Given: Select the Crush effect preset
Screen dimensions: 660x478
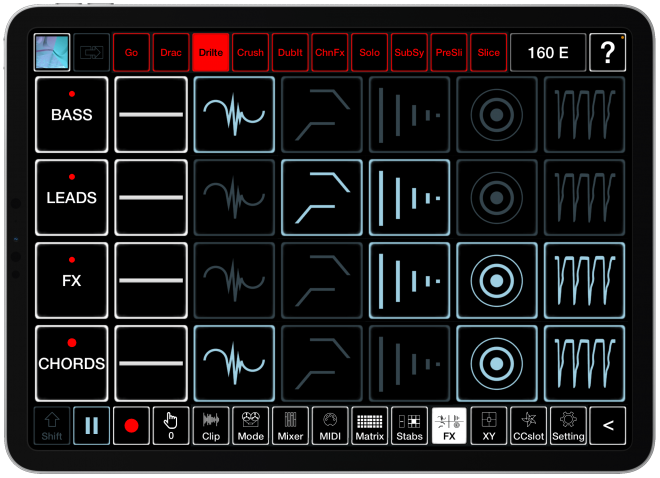Looking at the screenshot, I should click(251, 52).
